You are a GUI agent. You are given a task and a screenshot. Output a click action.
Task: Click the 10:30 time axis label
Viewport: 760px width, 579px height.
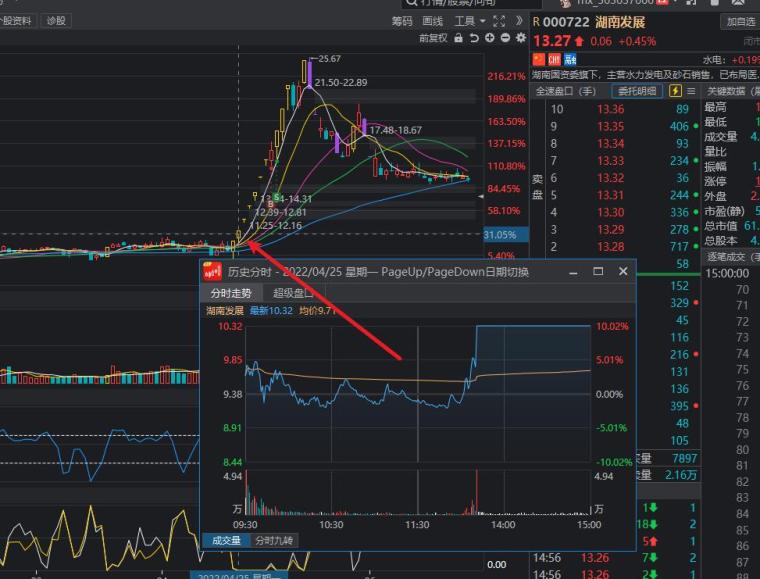coord(331,524)
